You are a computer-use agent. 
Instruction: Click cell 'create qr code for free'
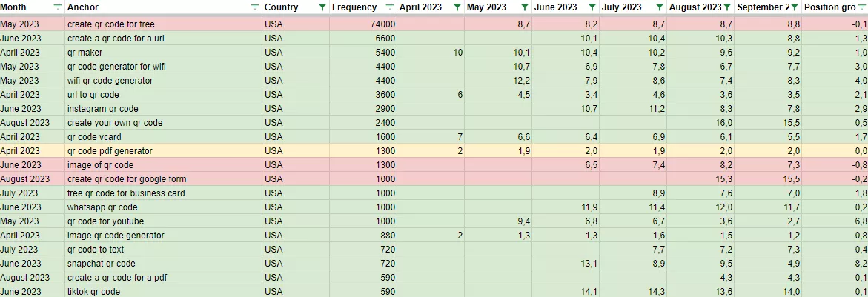(163, 24)
